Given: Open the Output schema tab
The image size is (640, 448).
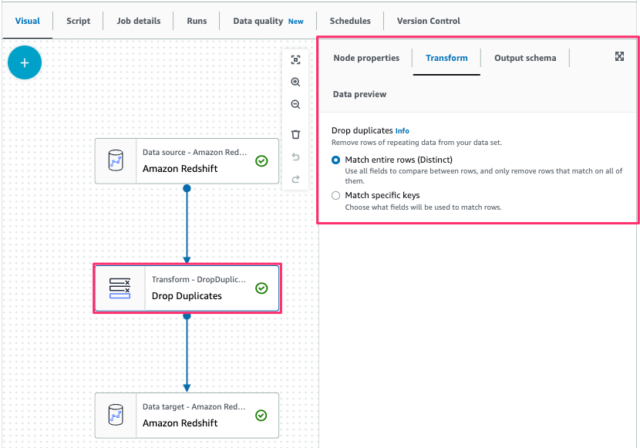Looking at the screenshot, I should (525, 58).
